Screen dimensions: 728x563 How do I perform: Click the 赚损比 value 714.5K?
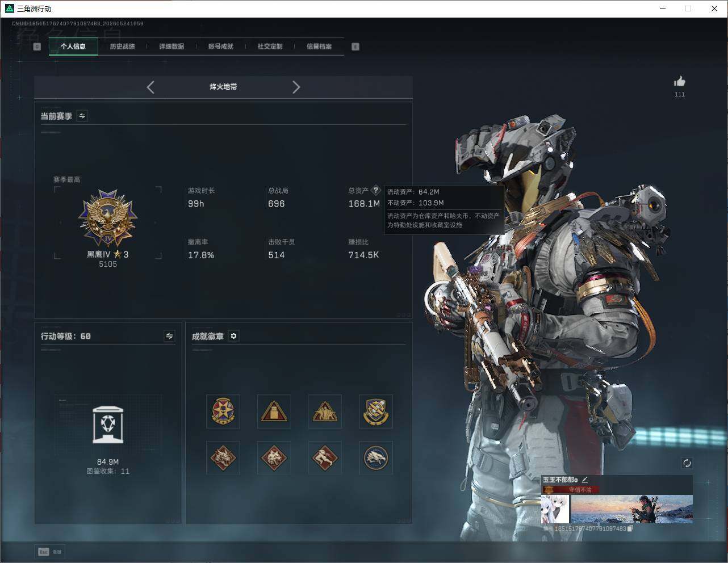point(363,255)
